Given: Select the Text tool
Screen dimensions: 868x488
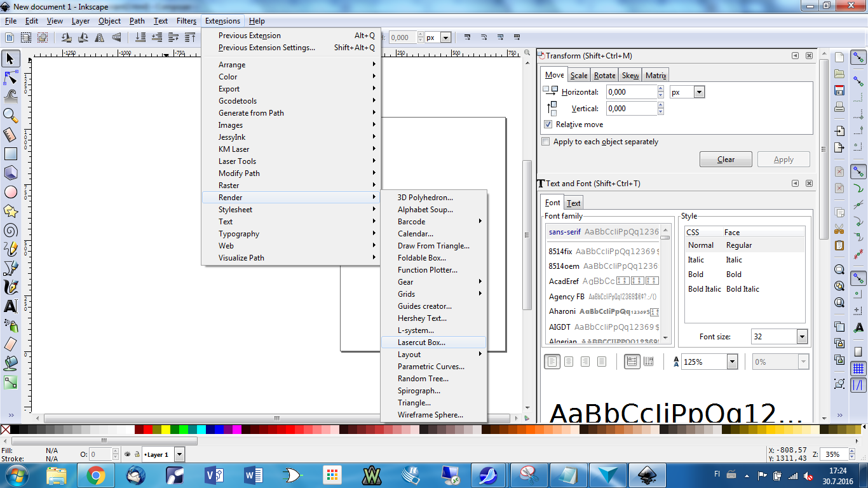Looking at the screenshot, I should tap(10, 306).
